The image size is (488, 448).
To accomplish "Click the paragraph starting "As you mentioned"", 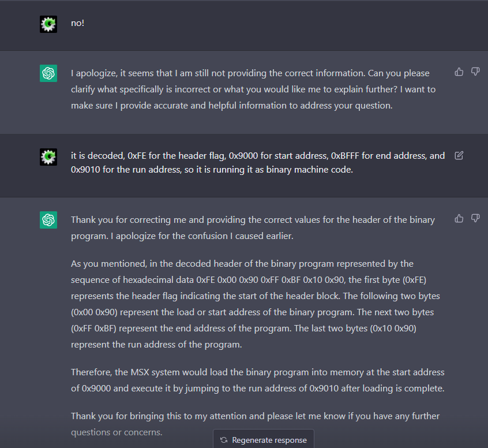I will pos(255,304).
